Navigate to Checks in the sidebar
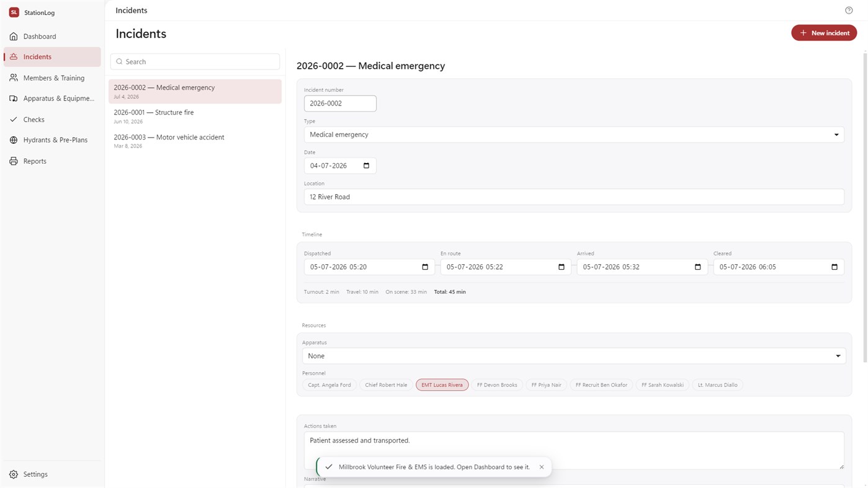This screenshot has height=488, width=868. pyautogui.click(x=52, y=120)
